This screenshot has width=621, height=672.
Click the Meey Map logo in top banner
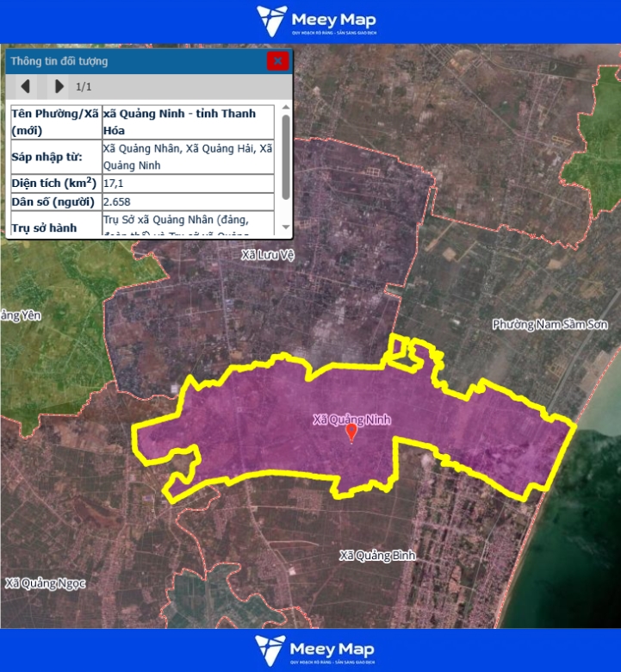point(316,21)
